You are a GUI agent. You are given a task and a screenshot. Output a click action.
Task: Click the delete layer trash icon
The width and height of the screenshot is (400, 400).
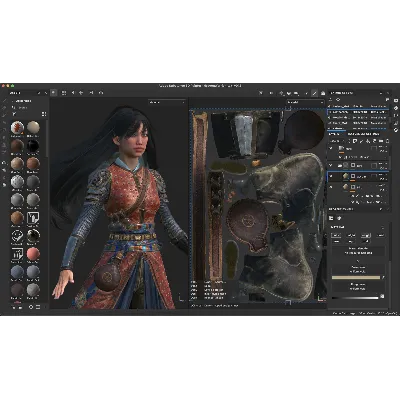click(x=387, y=141)
